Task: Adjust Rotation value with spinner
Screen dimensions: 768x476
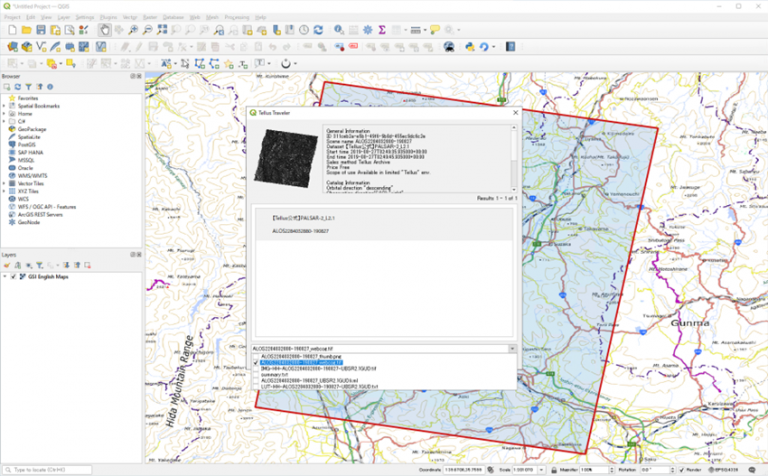Action: click(x=672, y=470)
